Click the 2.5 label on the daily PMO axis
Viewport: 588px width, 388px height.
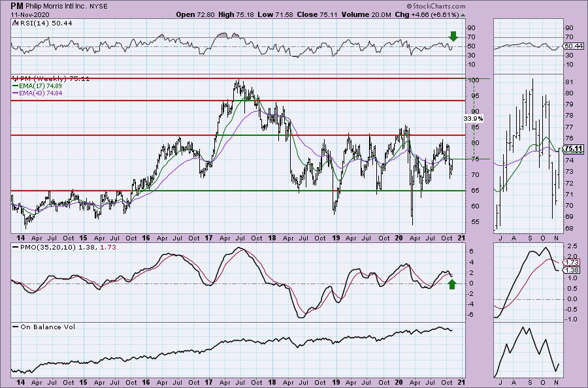[572, 246]
